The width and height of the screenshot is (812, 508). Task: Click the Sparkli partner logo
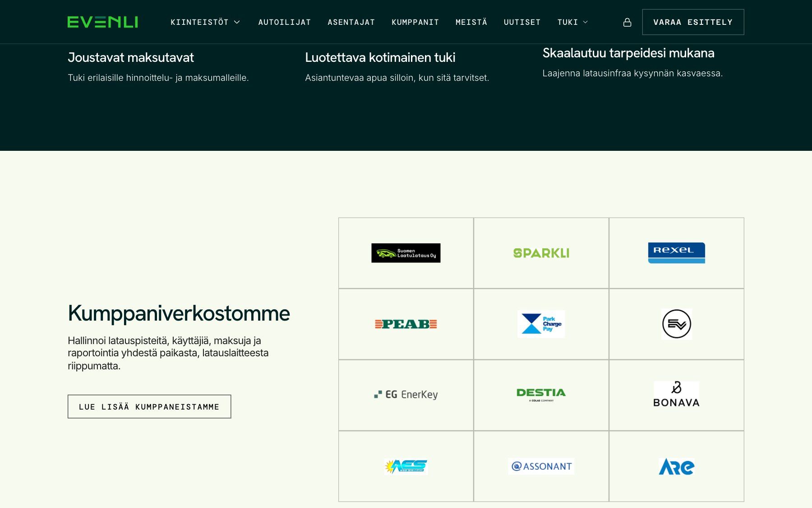click(541, 253)
